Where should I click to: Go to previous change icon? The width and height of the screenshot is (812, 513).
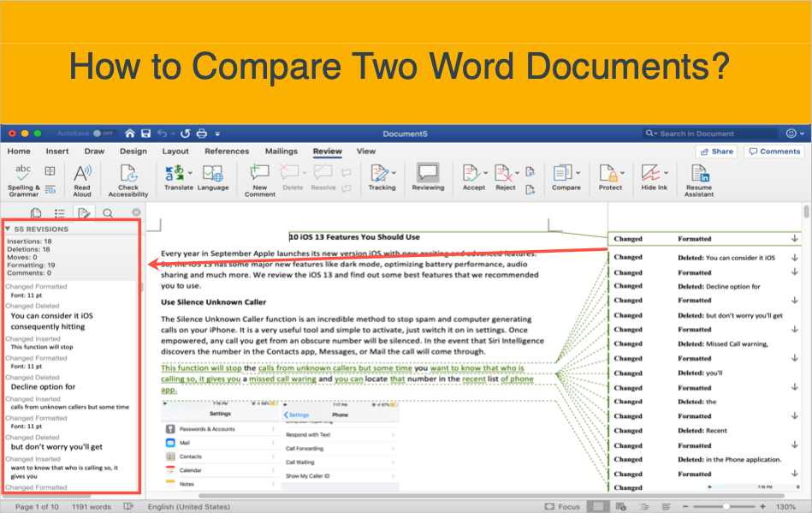[530, 171]
